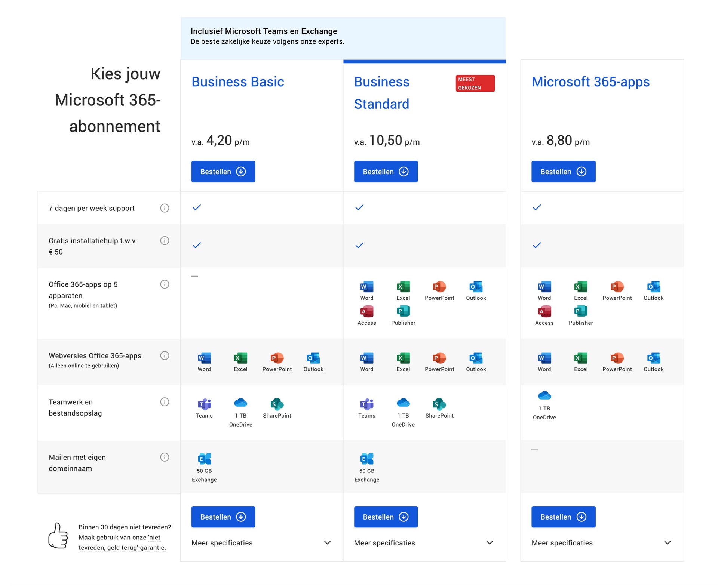Click the MEEST GEKOZEN badge
The width and height of the screenshot is (718, 588).
[475, 83]
